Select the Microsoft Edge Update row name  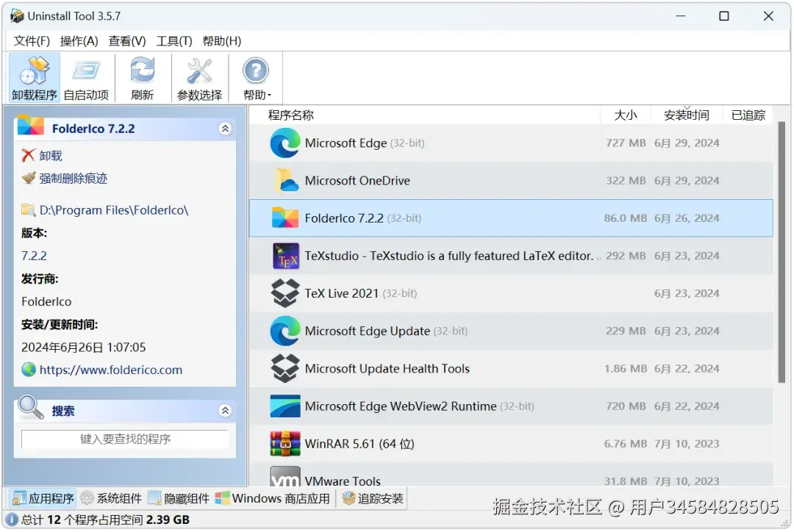[368, 331]
